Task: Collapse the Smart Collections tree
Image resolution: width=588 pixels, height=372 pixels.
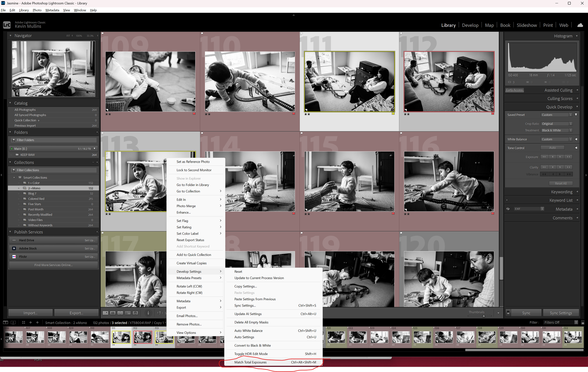Action: 14,178
